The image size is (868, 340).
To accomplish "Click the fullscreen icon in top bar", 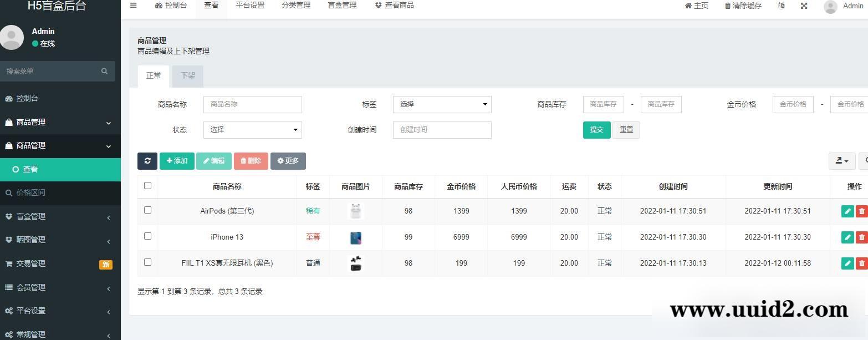I will pos(804,6).
